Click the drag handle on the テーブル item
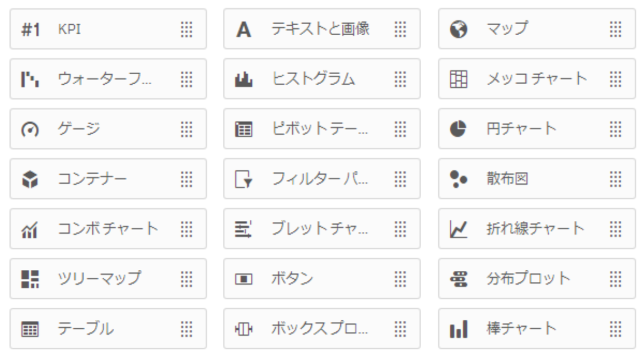Image resolution: width=644 pixels, height=354 pixels. [x=187, y=328]
